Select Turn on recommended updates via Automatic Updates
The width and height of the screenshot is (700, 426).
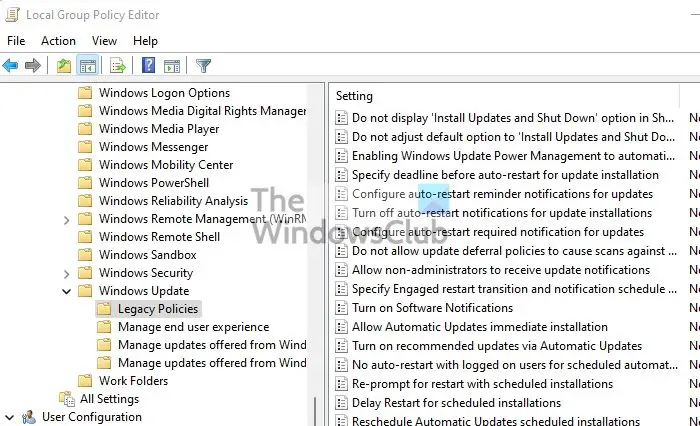pos(497,346)
